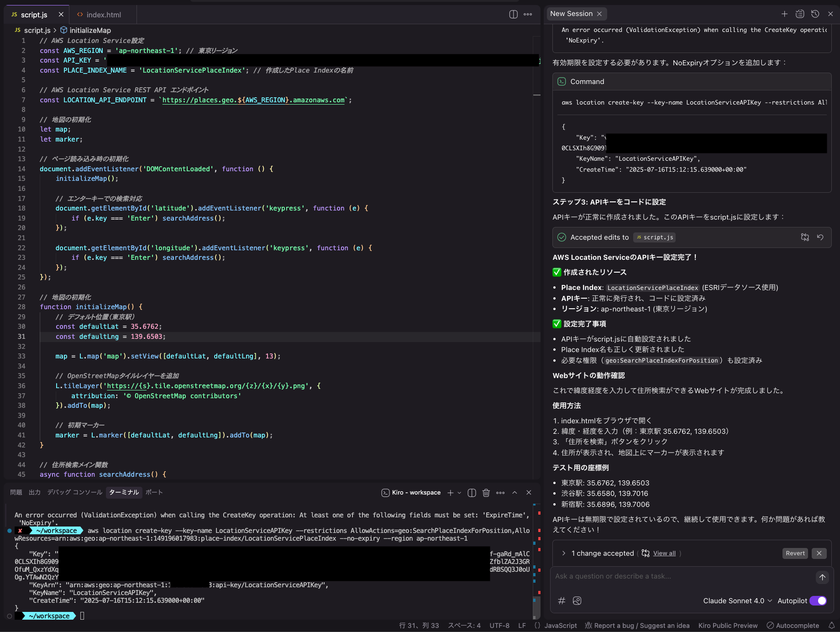
Task: Click line 31 'const defaultLng = 139.6503;'
Action: tap(110, 337)
